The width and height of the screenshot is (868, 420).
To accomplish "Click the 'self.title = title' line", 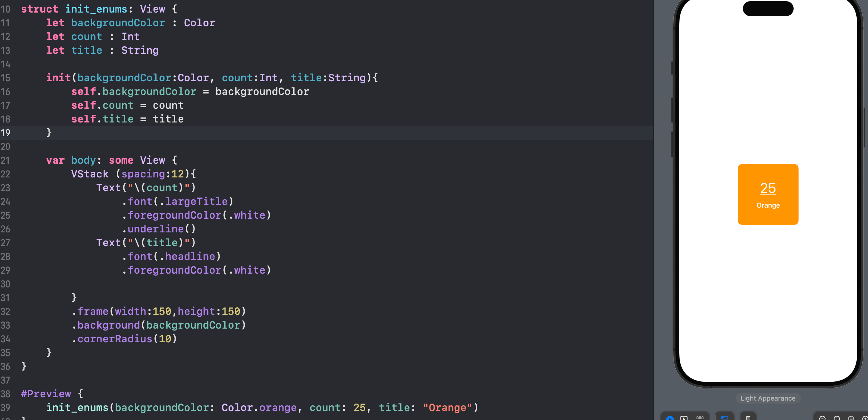I will point(127,119).
